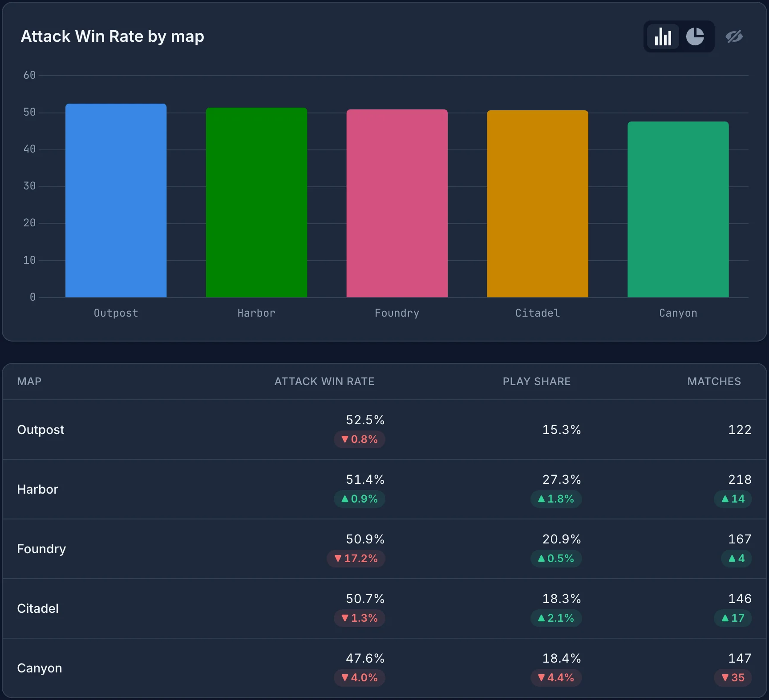Sort by the MAP column header
This screenshot has height=700, width=769.
(29, 382)
